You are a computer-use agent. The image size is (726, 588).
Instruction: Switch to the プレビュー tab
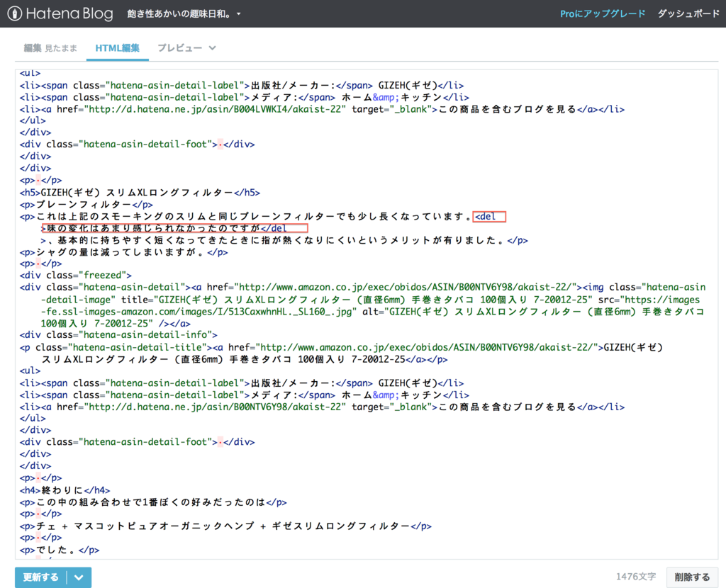[179, 48]
